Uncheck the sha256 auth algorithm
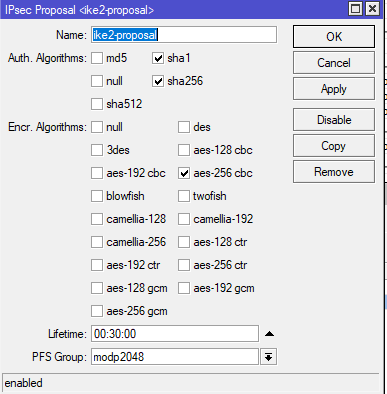Viewport: 387px width, 394px height. 158,81
